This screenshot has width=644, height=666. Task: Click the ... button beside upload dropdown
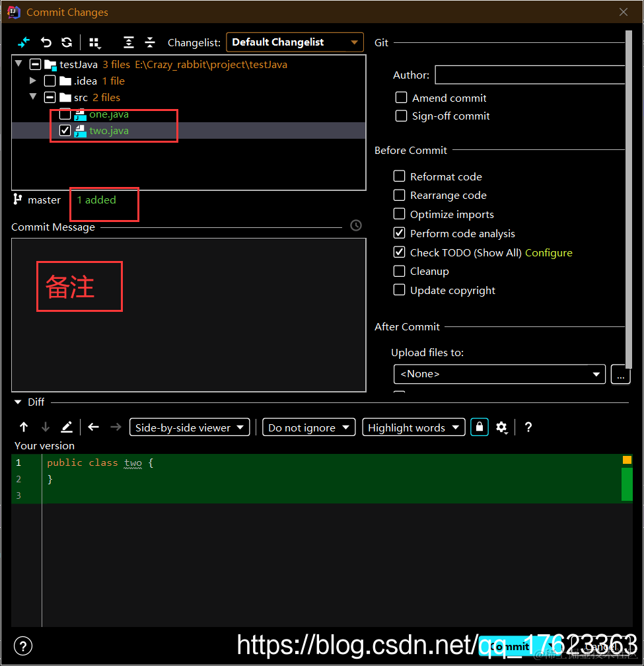click(x=621, y=374)
